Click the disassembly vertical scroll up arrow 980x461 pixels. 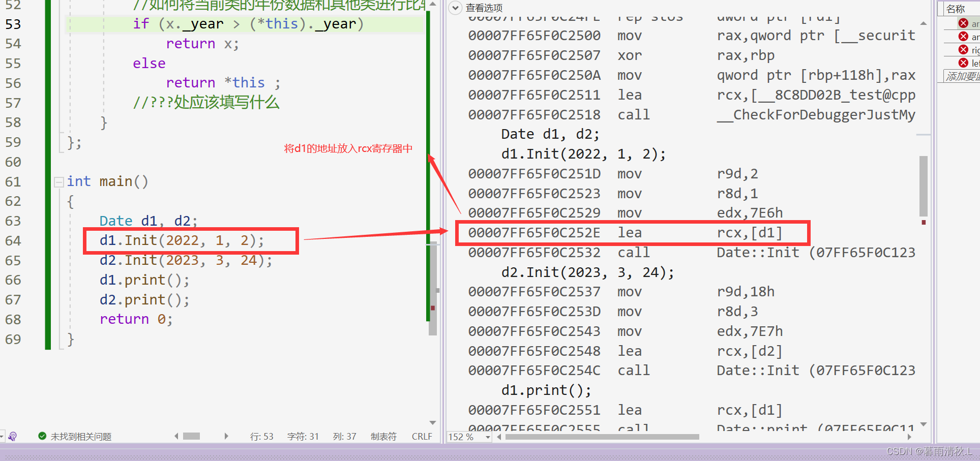(x=924, y=23)
